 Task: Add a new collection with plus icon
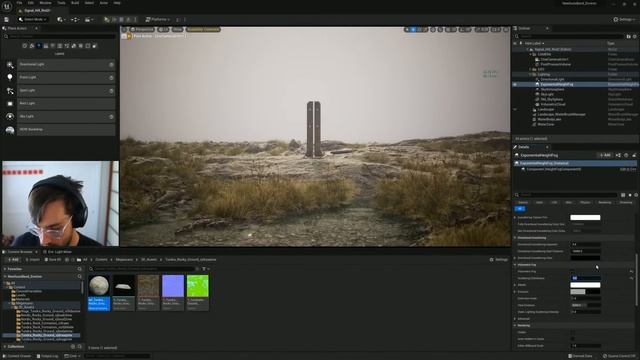click(73, 347)
